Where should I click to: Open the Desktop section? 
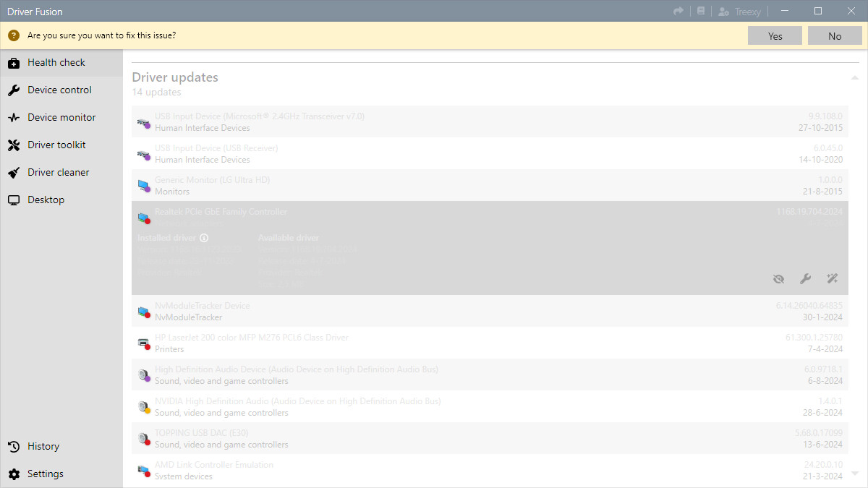coord(61,200)
